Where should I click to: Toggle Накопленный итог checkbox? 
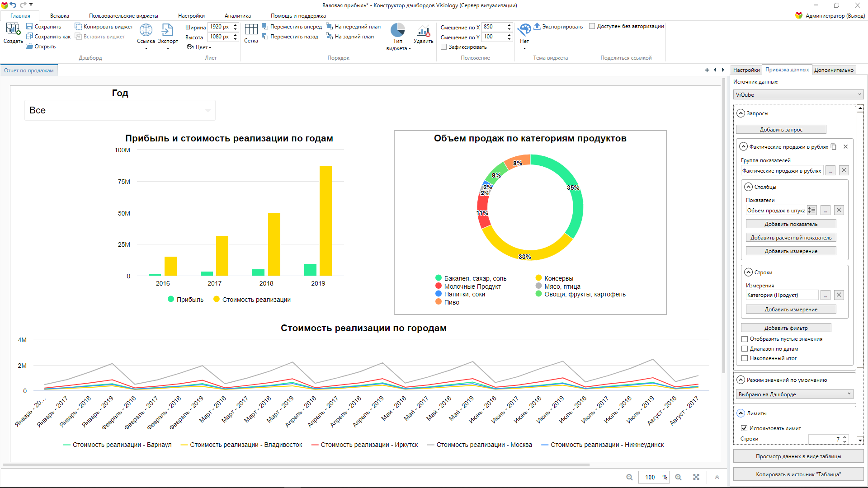point(745,358)
